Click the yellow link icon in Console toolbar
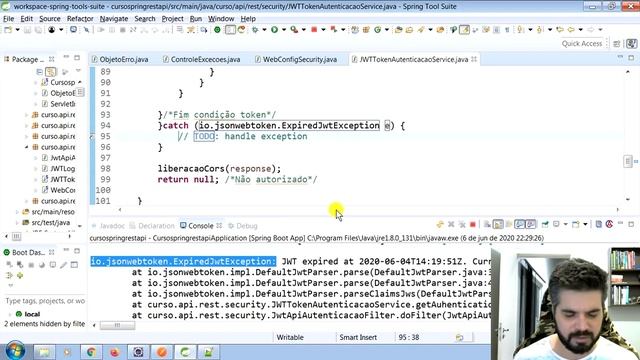This screenshot has height=360, width=640. (440, 224)
